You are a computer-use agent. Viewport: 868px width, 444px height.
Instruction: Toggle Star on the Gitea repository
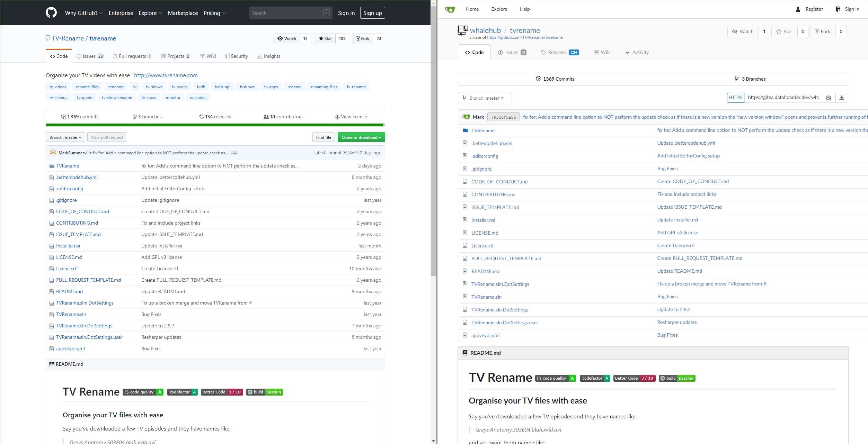click(x=784, y=31)
